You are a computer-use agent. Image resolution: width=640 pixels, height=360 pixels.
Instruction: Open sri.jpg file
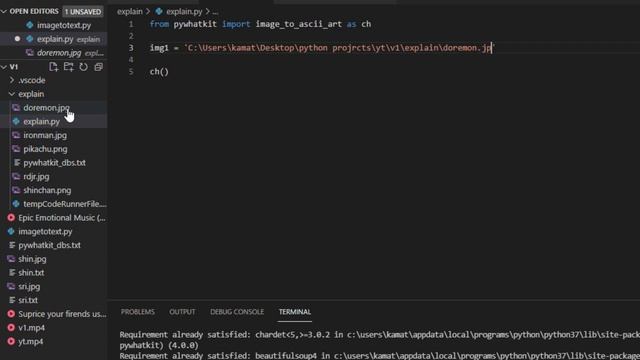point(29,287)
